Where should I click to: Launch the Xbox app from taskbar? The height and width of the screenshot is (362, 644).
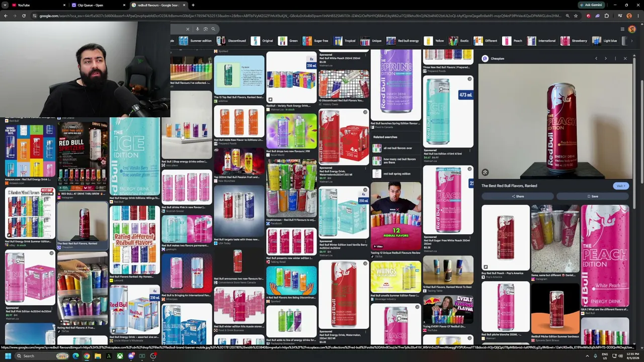120,356
